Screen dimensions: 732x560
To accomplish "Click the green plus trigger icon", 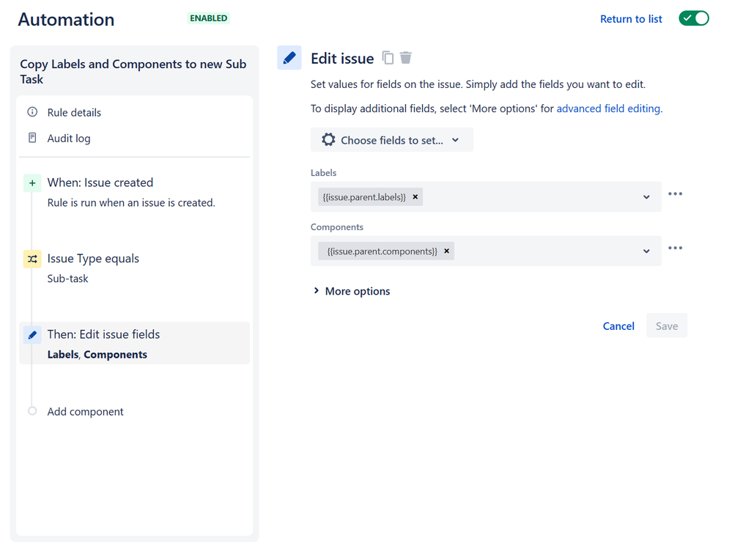I will click(x=32, y=183).
